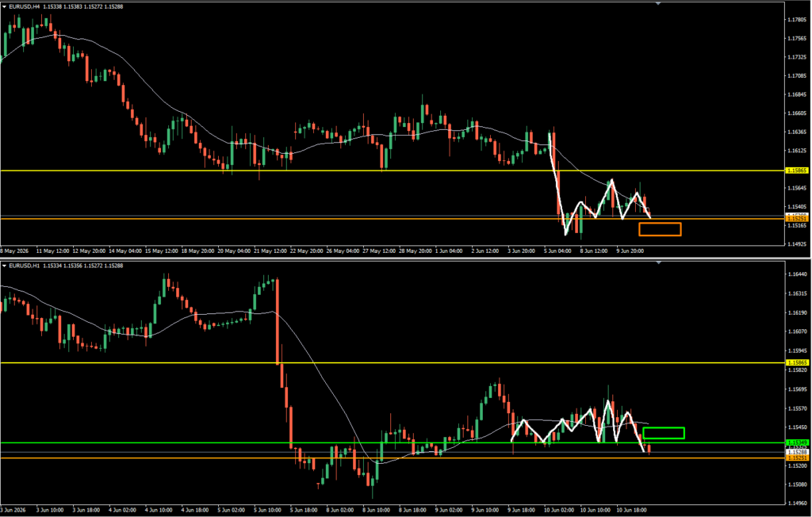Click the '11 May 12:00' H4 time label
Viewport: 812px width, 517px height.
(52, 251)
